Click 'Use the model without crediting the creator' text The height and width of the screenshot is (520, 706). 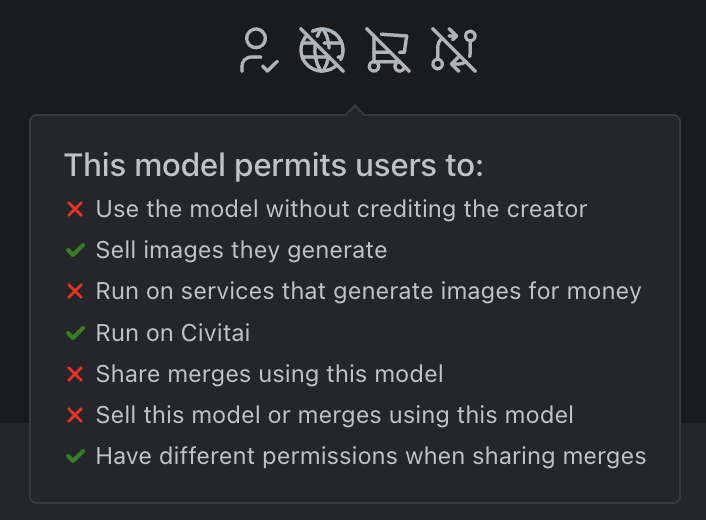pos(341,210)
